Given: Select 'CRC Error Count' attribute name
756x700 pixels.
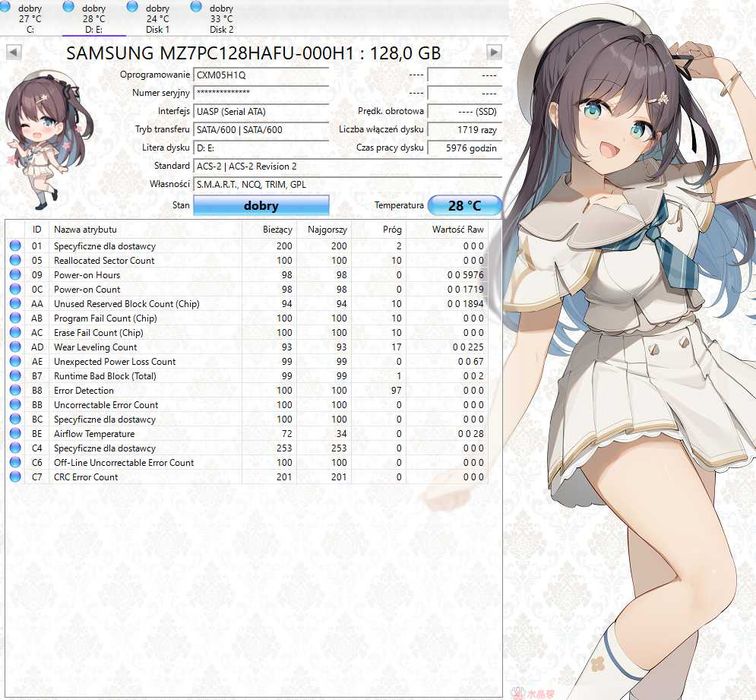Looking at the screenshot, I should click(85, 477).
